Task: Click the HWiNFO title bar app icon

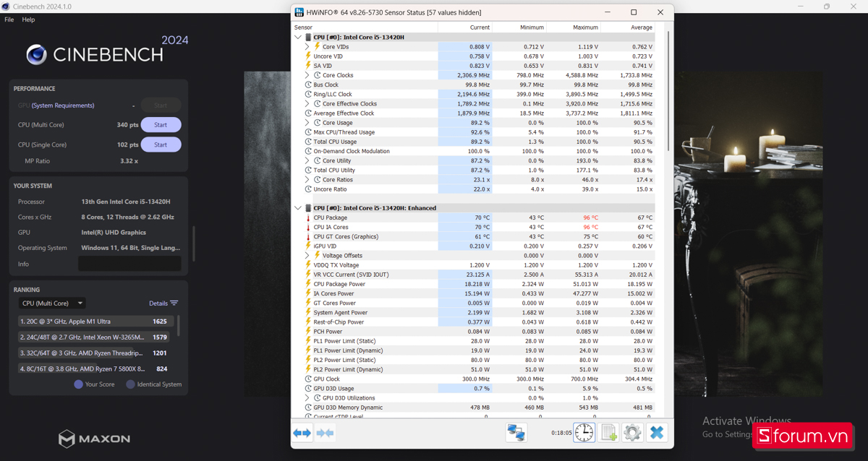Action: (300, 12)
